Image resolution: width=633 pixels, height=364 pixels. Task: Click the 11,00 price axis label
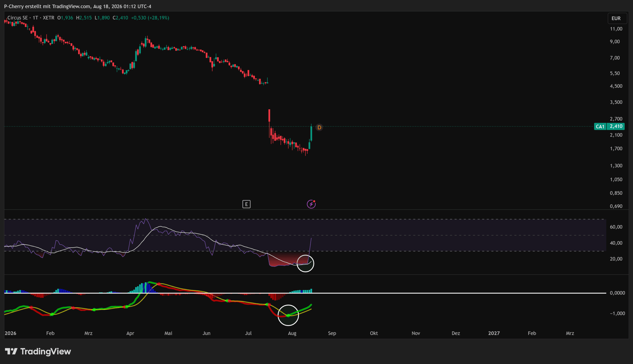coord(616,29)
